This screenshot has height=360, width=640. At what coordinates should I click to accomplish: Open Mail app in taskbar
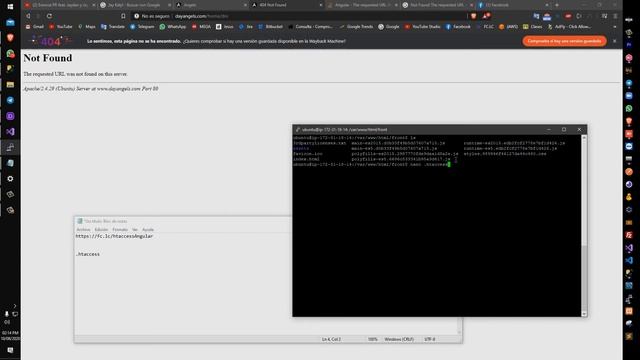[x=10, y=22]
